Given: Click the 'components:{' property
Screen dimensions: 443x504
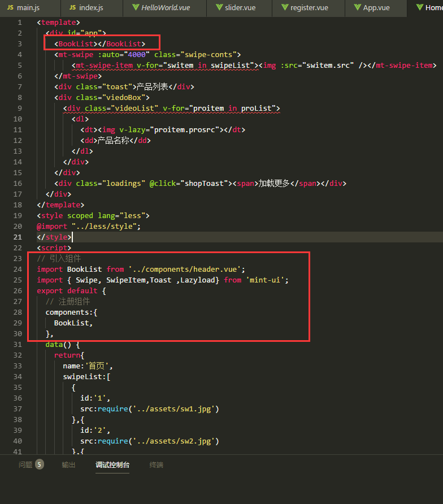Looking at the screenshot, I should coord(71,312).
